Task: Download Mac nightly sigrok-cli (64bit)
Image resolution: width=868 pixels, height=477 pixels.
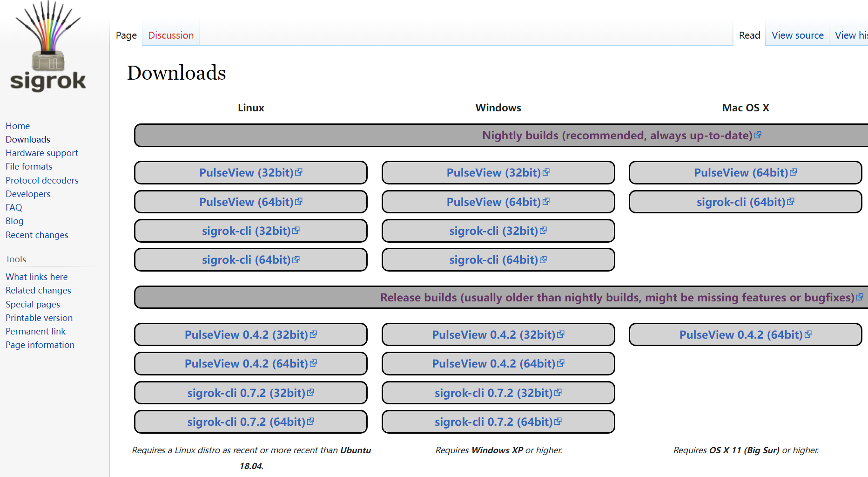Action: click(x=746, y=202)
